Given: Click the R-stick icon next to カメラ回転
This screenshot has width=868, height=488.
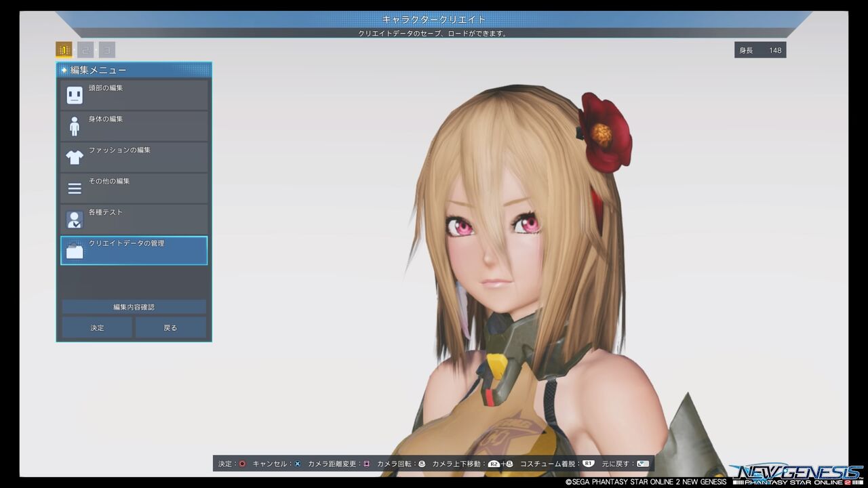Looking at the screenshot, I should [422, 464].
